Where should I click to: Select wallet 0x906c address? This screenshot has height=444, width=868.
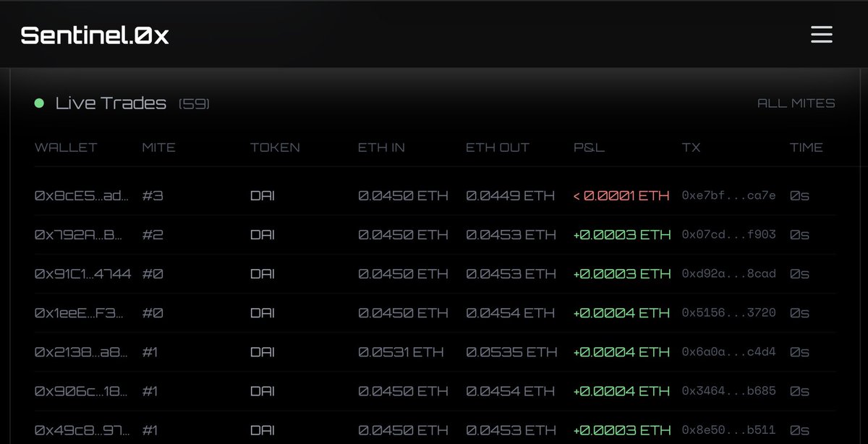click(82, 391)
